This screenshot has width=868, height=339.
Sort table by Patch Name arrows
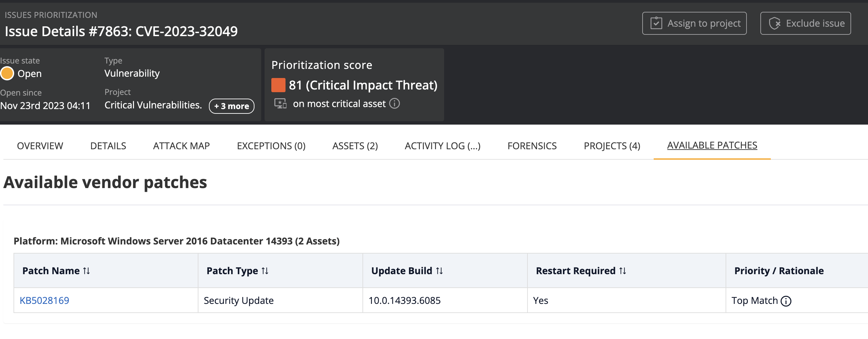click(87, 271)
